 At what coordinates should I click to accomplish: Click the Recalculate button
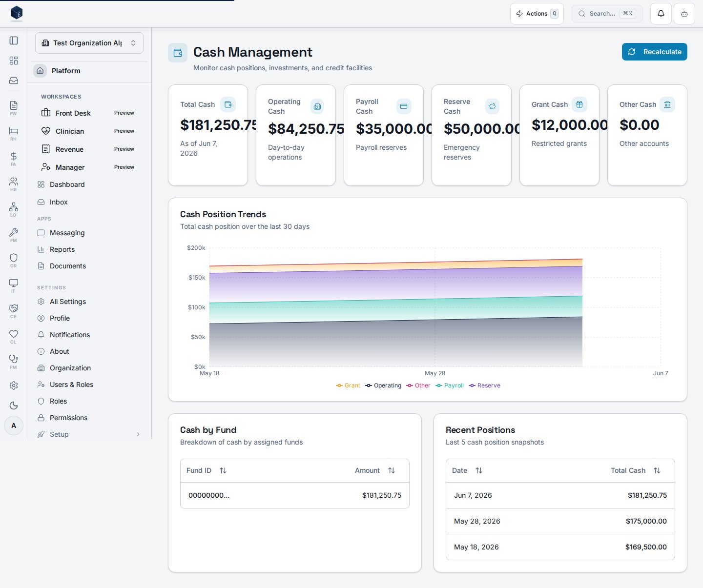[x=655, y=52]
